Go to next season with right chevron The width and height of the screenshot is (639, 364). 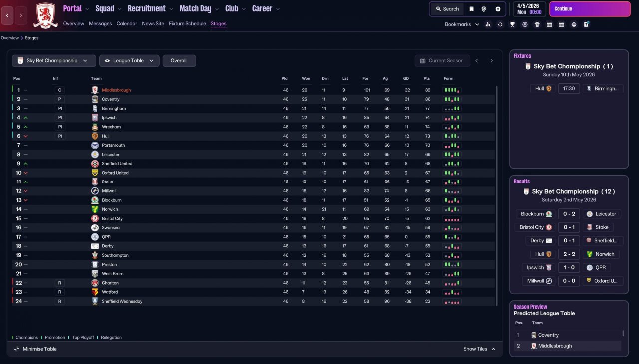point(492,61)
